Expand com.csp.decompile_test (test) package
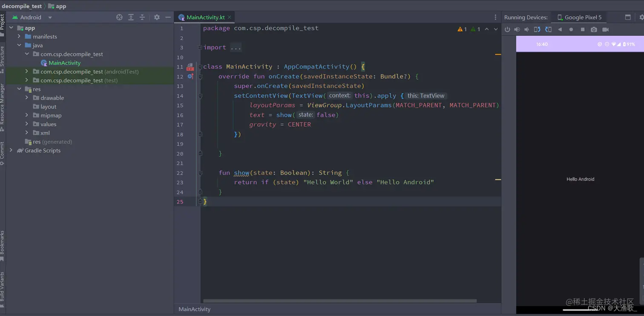This screenshot has height=316, width=644. click(x=26, y=80)
